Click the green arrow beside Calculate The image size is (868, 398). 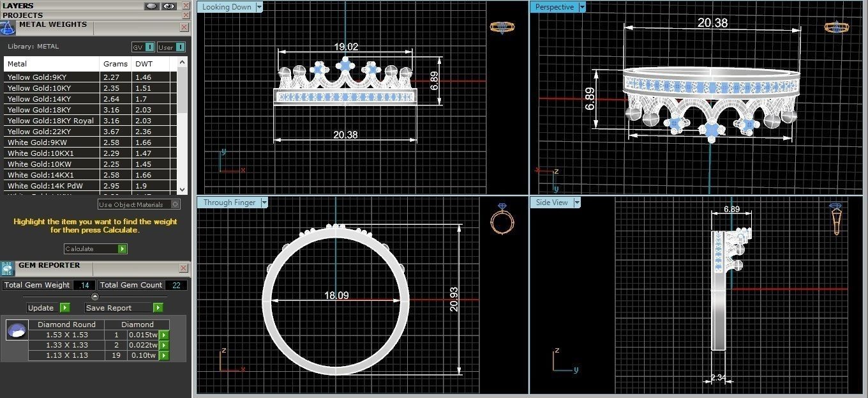123,249
